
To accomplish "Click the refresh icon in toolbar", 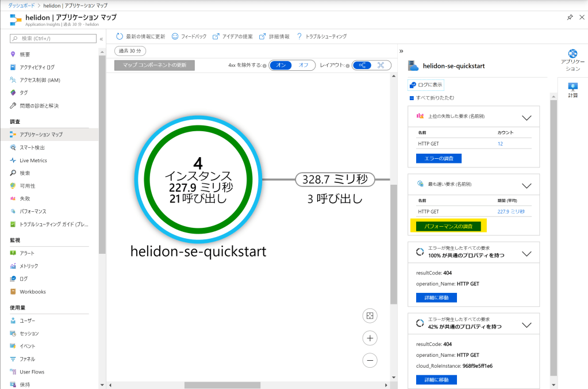I will [x=120, y=36].
